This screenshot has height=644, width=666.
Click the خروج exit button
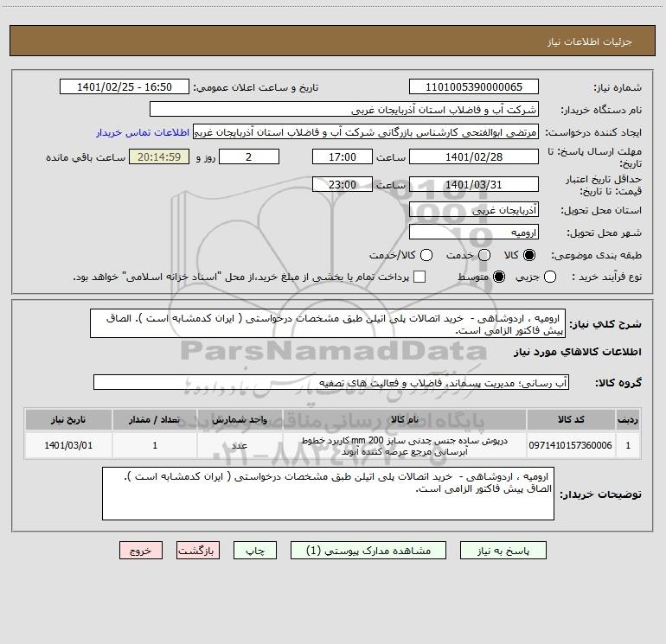point(141,551)
